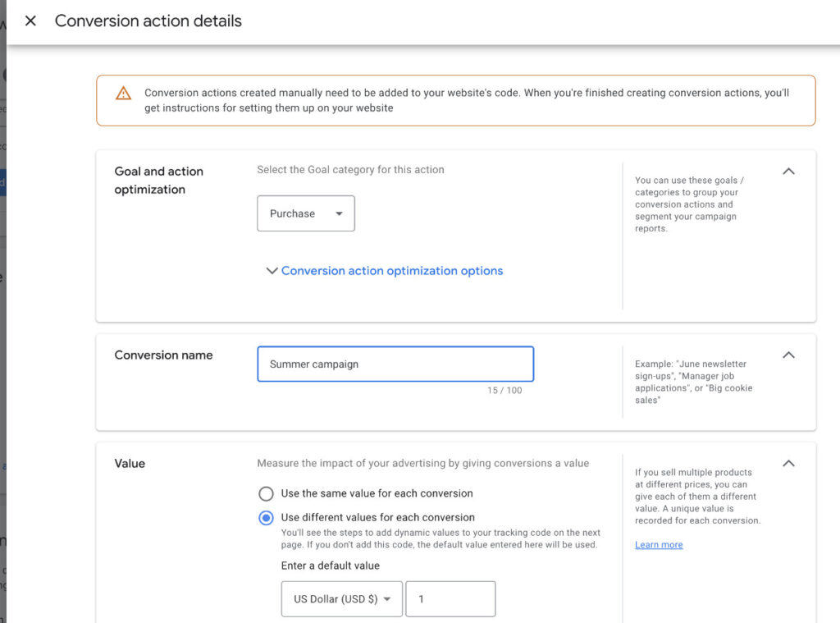The image size is (840, 623).
Task: Click the default value field showing 1
Action: click(x=450, y=598)
